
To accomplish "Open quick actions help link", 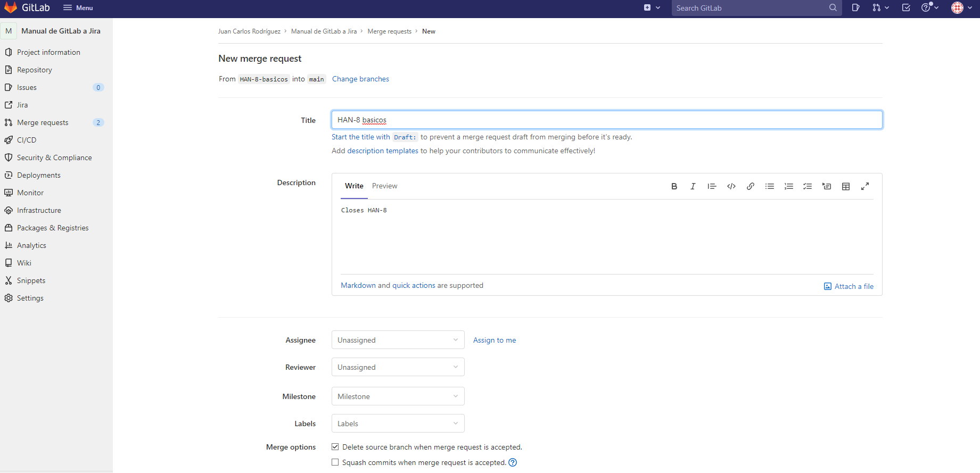I will (414, 285).
